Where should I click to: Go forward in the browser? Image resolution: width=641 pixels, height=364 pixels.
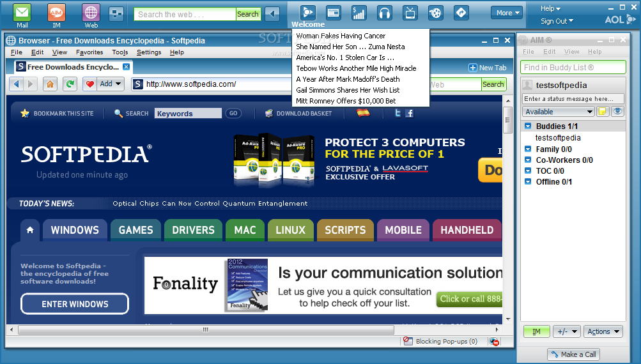coord(30,84)
